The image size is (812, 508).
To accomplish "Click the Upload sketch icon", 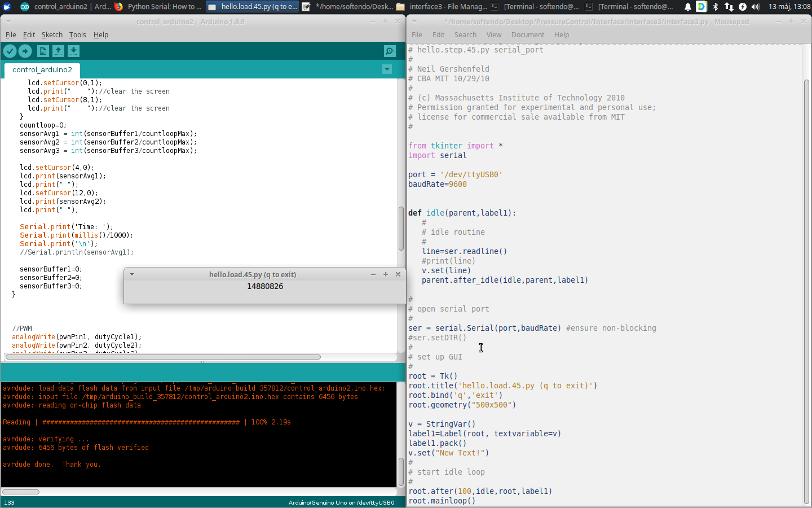I will click(25, 51).
